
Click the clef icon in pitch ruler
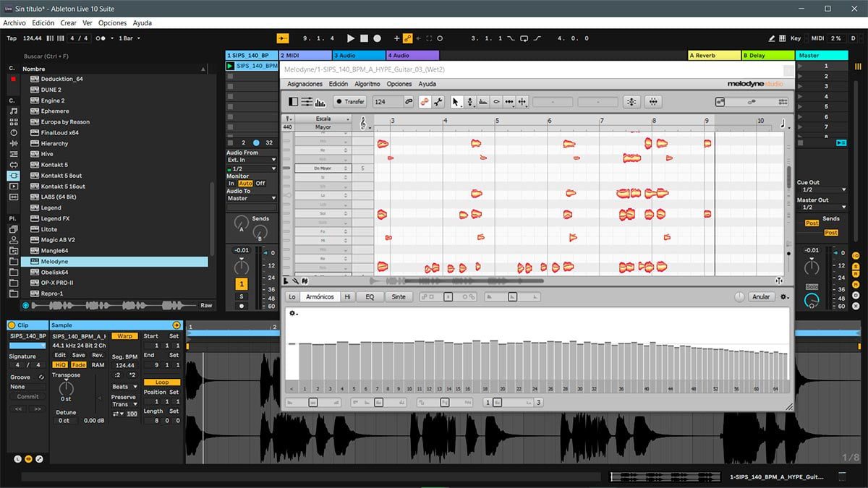coord(363,124)
